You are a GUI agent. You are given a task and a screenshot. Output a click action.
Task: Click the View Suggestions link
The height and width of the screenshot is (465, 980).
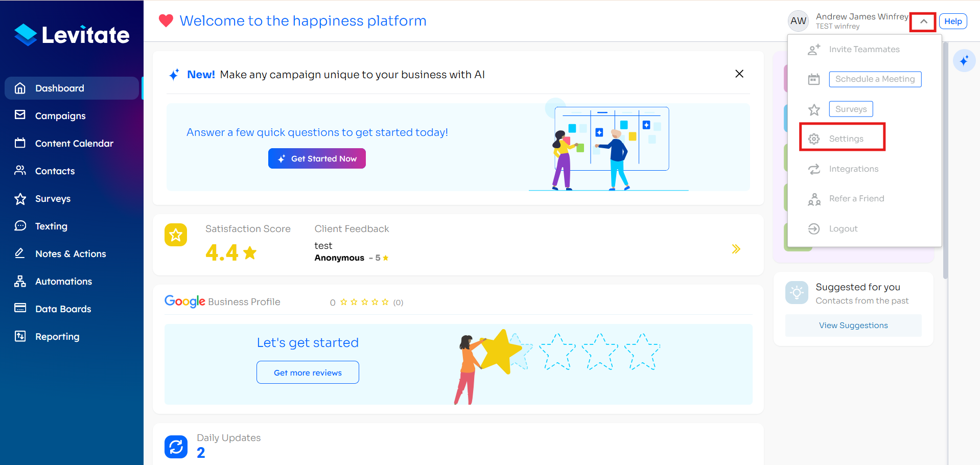tap(853, 325)
